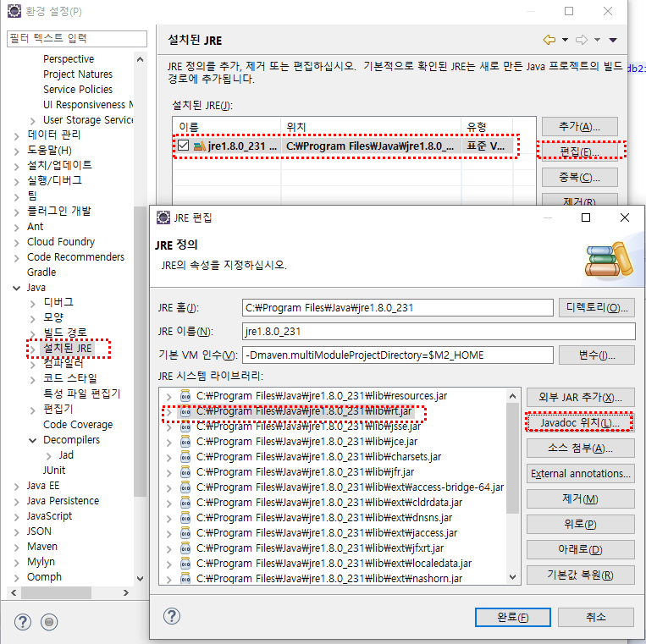The width and height of the screenshot is (646, 644).
Task: Click the 취소 button
Action: point(596,617)
